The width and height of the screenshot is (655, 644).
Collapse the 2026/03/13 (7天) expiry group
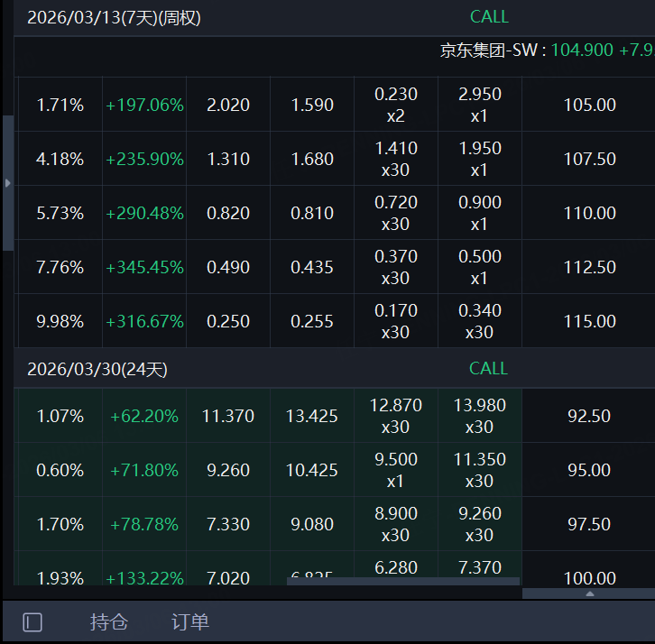pos(114,18)
